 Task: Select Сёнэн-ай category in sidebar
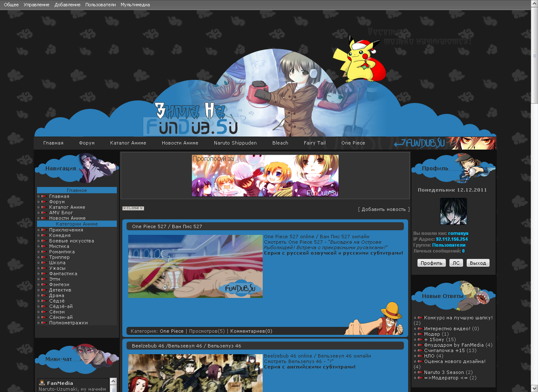(x=61, y=317)
